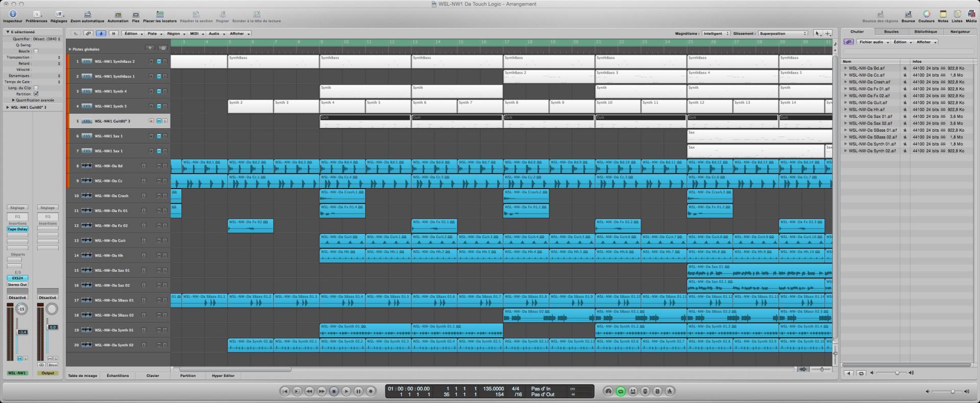Click the Bnce button on Output strip

click(x=53, y=365)
